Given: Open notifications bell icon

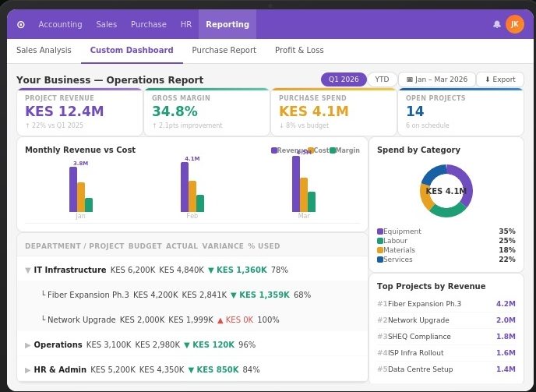Looking at the screenshot, I should 497,24.
